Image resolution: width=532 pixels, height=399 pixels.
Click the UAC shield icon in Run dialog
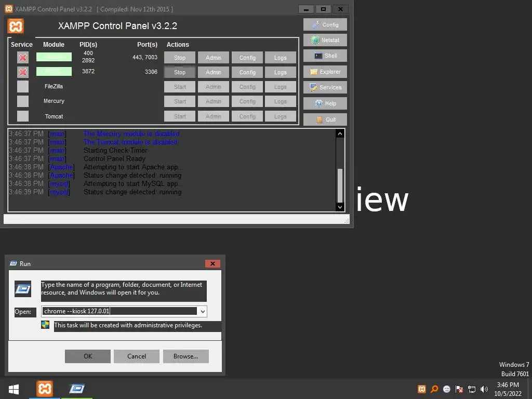click(x=46, y=325)
